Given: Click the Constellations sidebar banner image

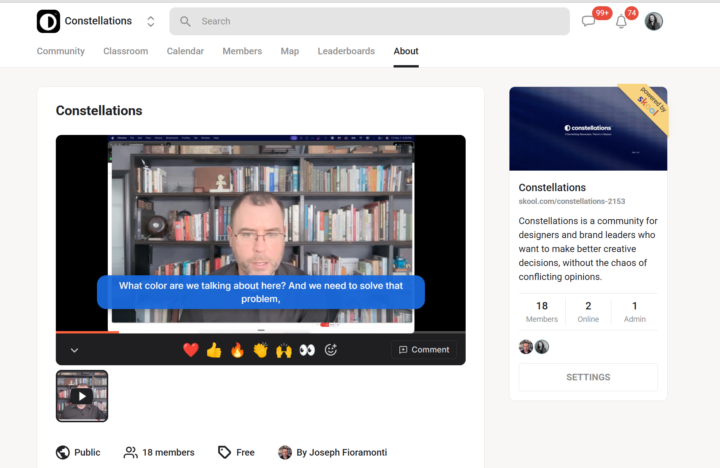Looking at the screenshot, I should coord(588,129).
